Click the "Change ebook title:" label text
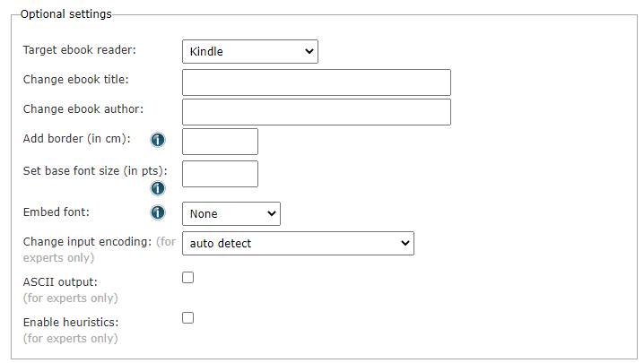644x363 pixels. tap(76, 80)
